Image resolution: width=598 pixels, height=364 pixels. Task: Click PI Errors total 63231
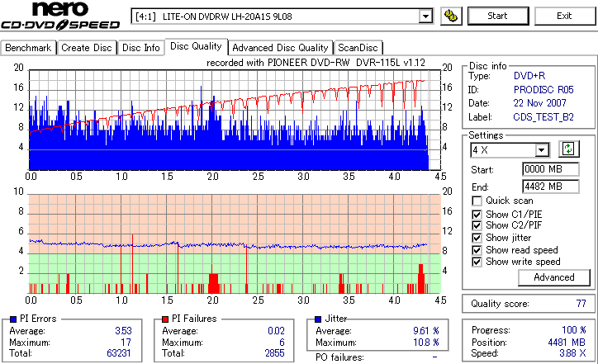point(119,353)
